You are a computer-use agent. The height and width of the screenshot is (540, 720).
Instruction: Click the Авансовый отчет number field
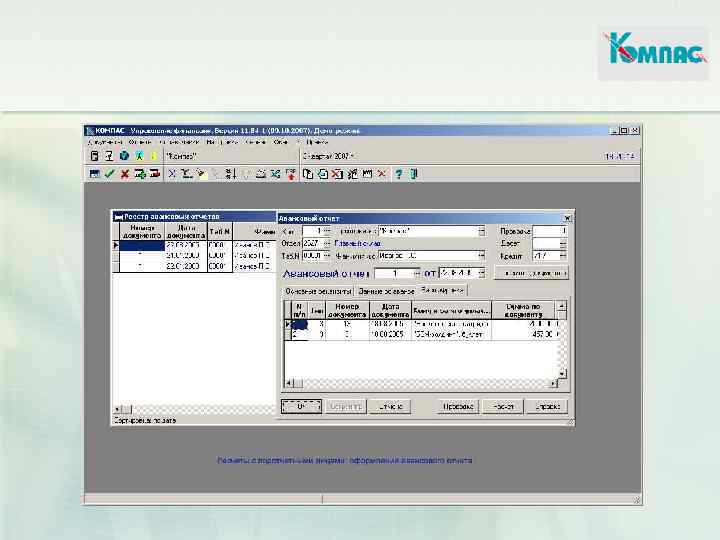pyautogui.click(x=394, y=273)
